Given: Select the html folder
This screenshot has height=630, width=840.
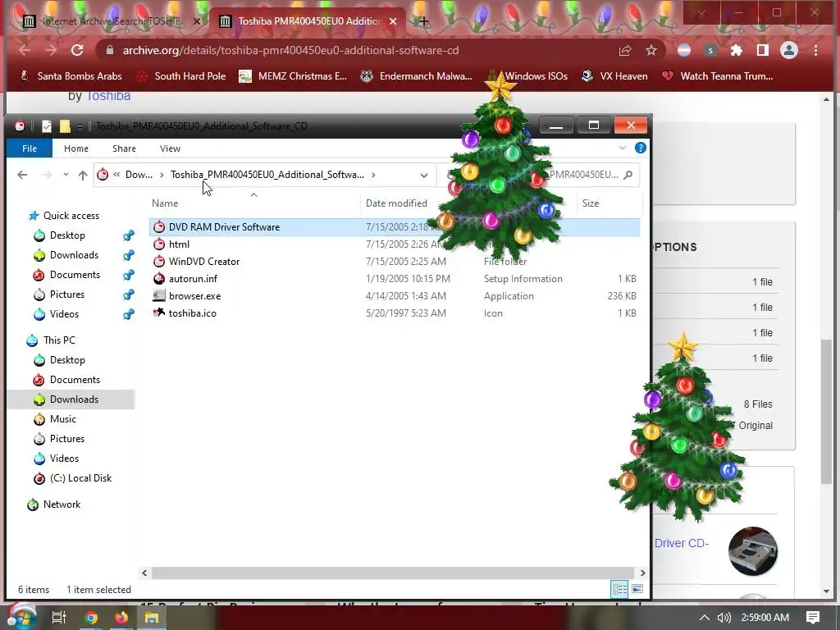Looking at the screenshot, I should (x=179, y=244).
